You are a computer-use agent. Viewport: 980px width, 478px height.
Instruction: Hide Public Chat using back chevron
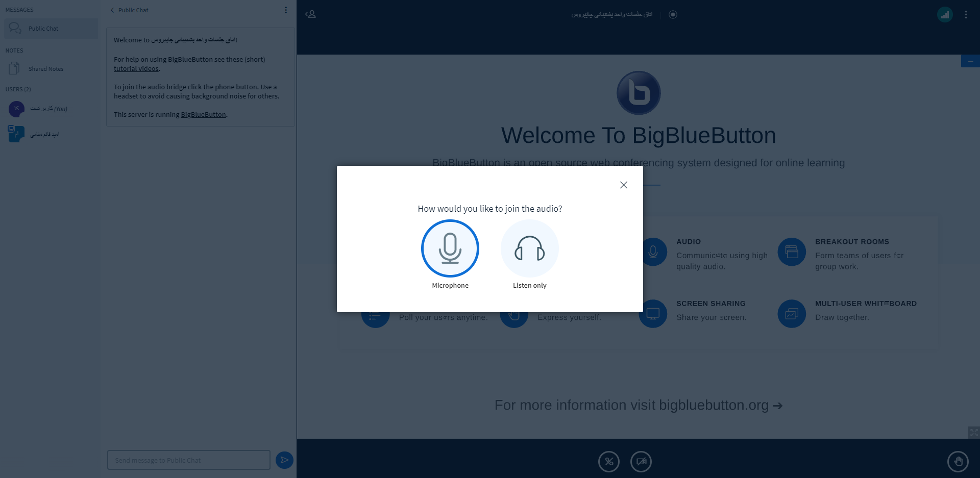(x=113, y=10)
